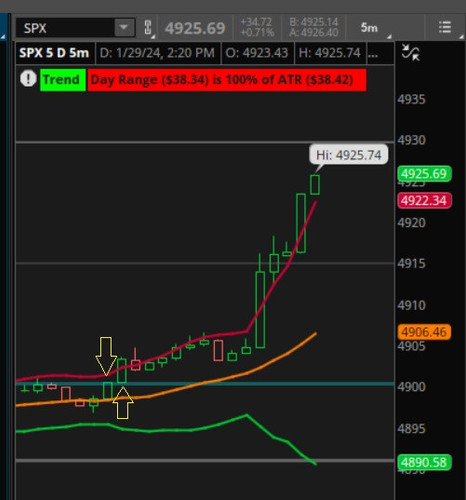Click the bid/ask B: 4925.14 A: 4926.40
The image size is (466, 500).
point(314,28)
